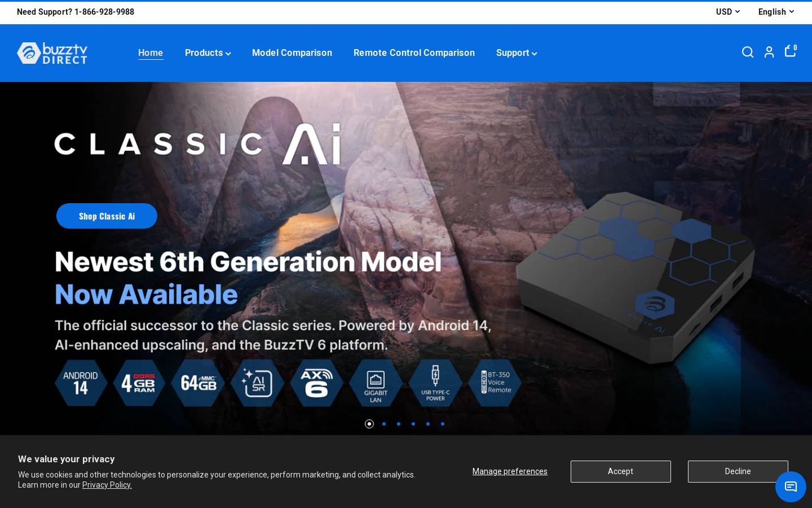Click the AI SR hexagon badge
This screenshot has height=508, width=812.
coord(257,383)
